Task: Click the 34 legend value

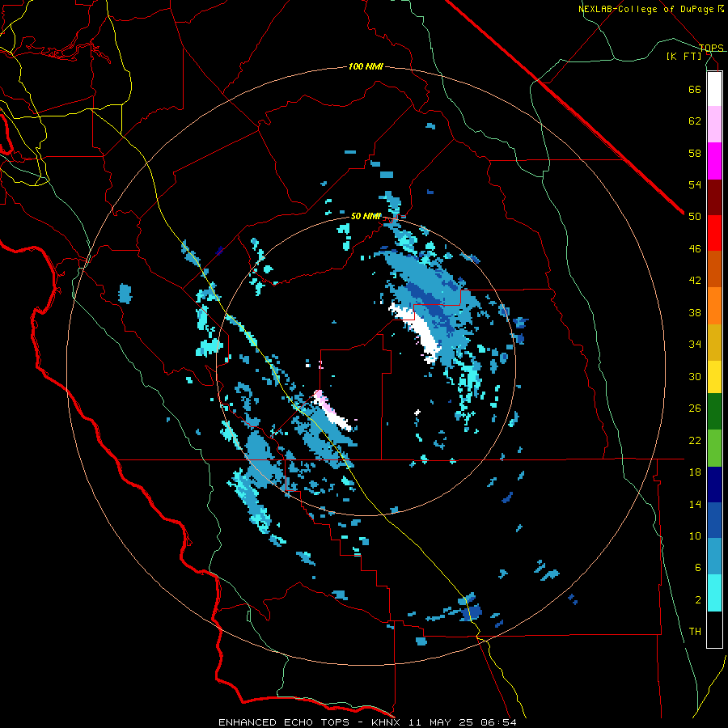Action: click(x=695, y=345)
